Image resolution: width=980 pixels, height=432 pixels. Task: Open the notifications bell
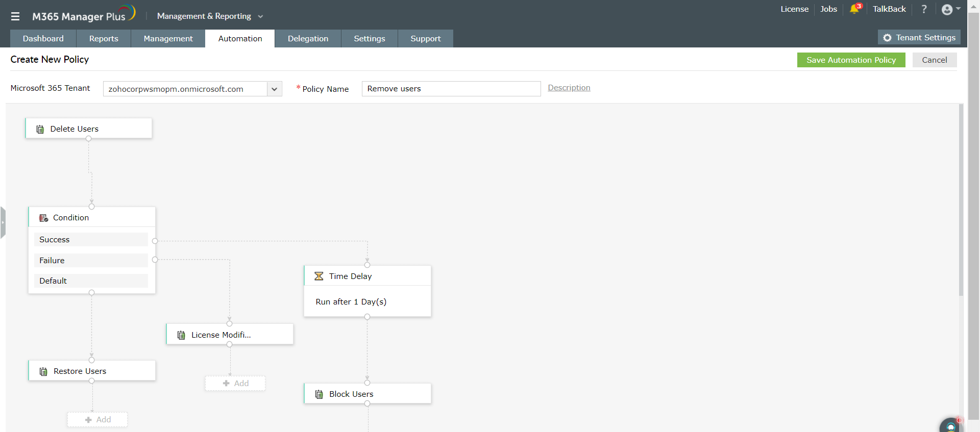pos(855,9)
